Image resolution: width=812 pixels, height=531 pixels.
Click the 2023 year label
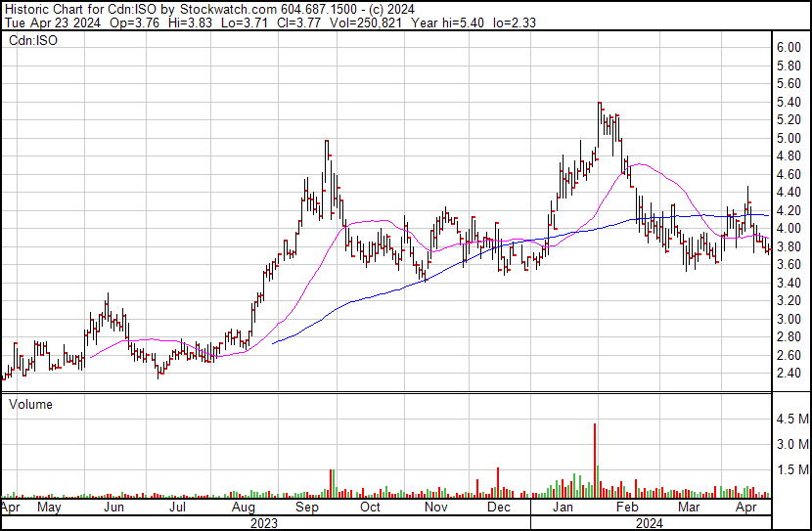(x=264, y=523)
